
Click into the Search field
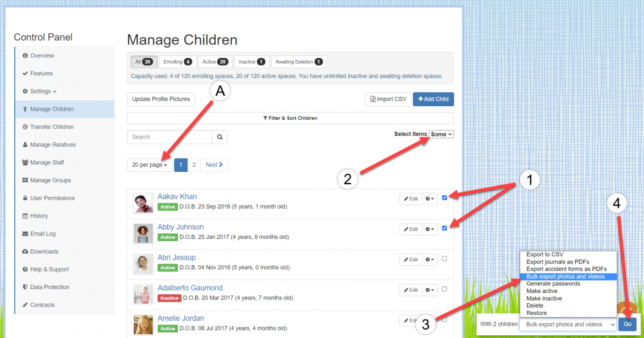point(169,137)
